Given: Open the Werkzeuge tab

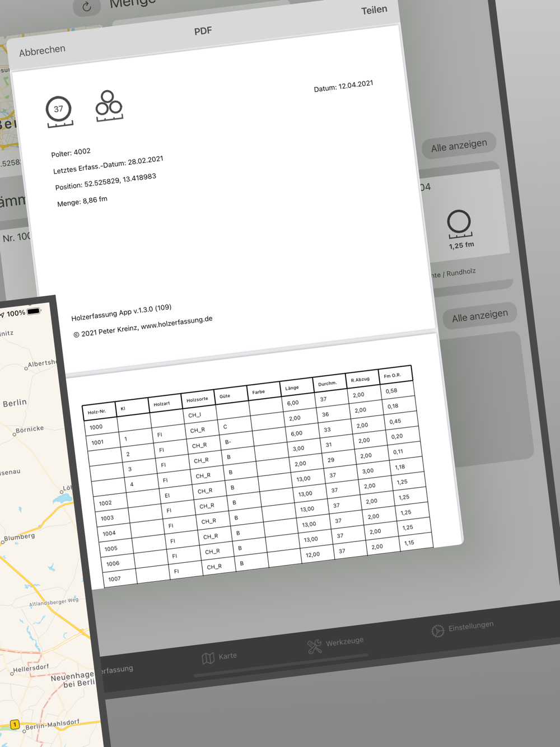Looking at the screenshot, I should pos(335,644).
